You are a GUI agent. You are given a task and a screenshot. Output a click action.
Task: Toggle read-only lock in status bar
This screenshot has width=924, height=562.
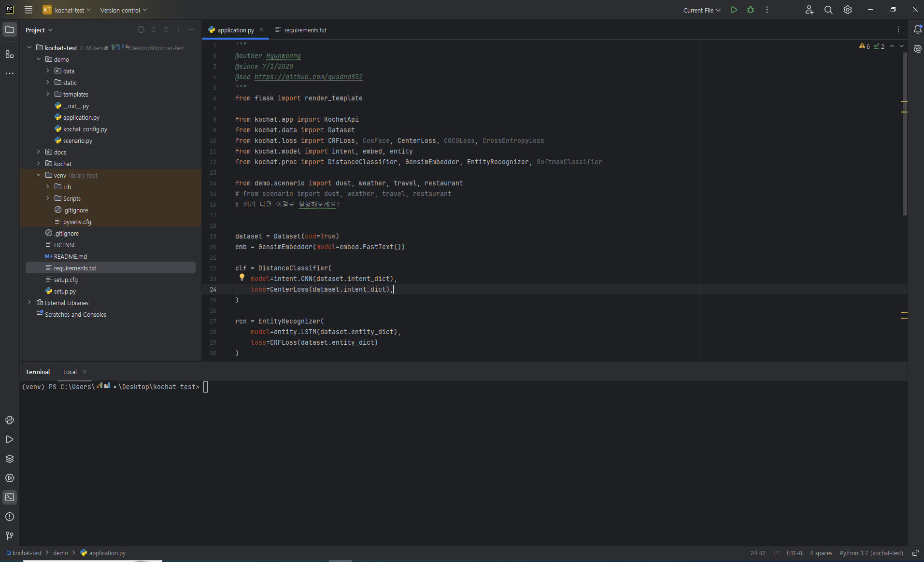[x=915, y=553]
